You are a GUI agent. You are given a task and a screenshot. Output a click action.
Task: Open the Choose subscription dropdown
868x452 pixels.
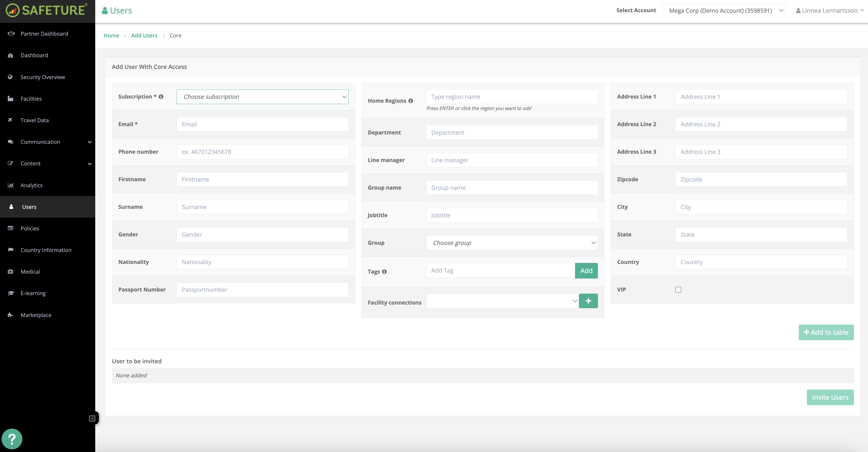(x=262, y=97)
